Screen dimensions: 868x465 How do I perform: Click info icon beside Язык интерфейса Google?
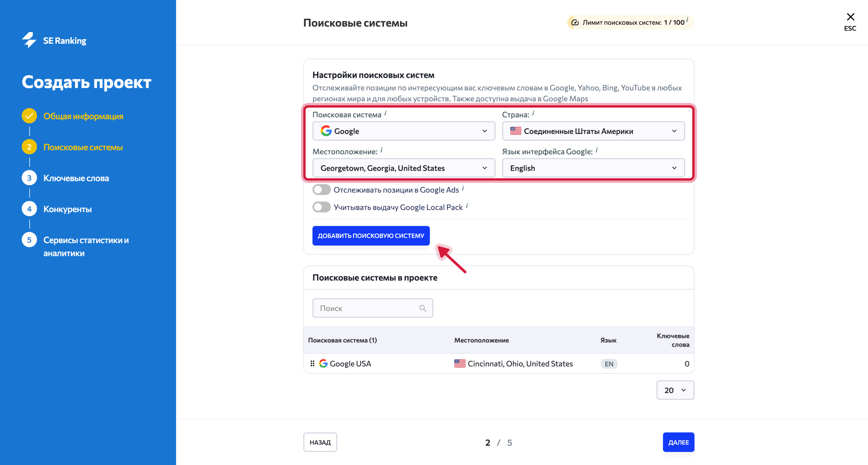[x=596, y=150]
